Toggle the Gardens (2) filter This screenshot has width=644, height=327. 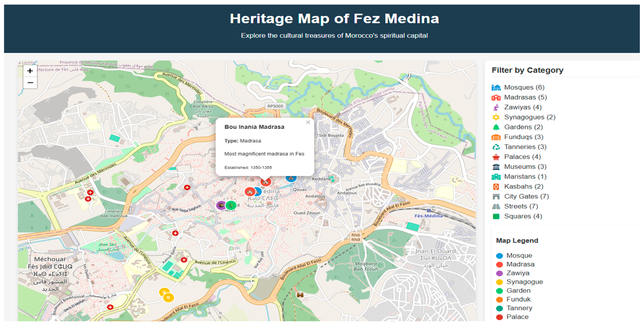(x=523, y=127)
